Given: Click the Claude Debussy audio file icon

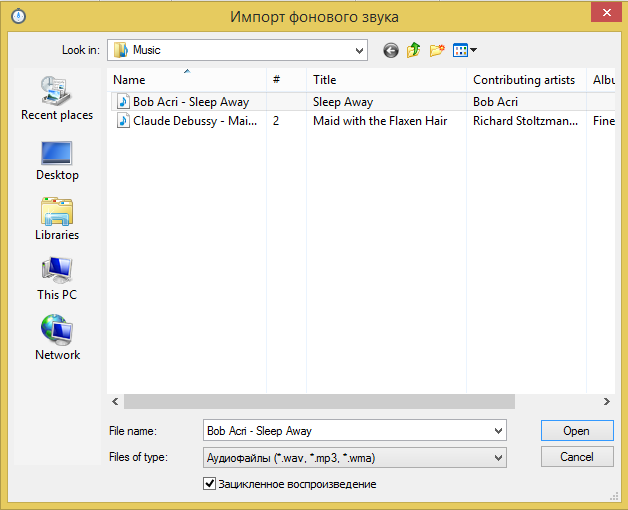Looking at the screenshot, I should 123,121.
